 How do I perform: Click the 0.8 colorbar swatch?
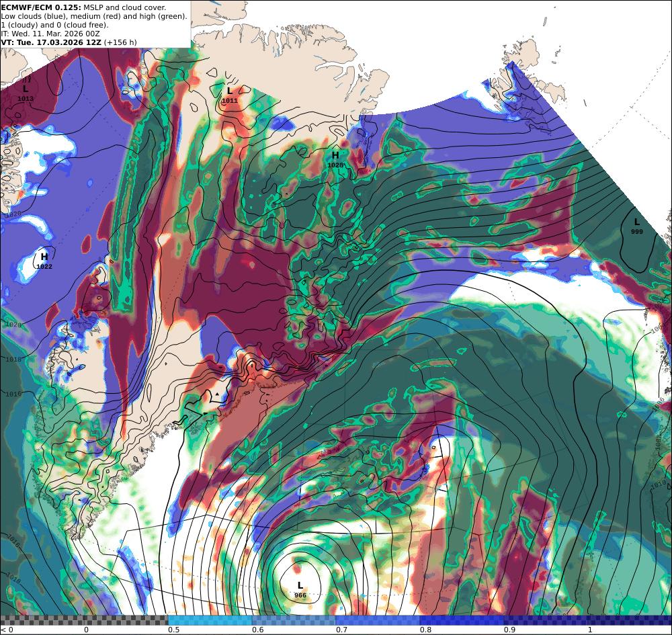pos(462,620)
